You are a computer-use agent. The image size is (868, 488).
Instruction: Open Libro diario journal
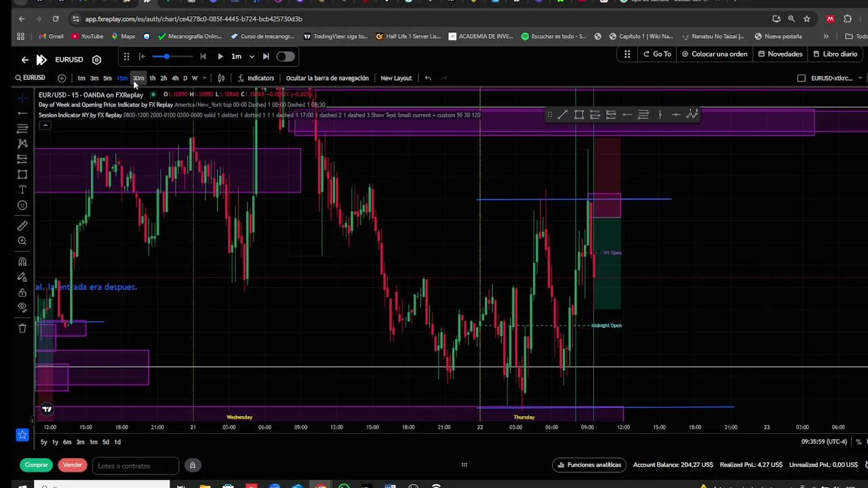click(835, 54)
